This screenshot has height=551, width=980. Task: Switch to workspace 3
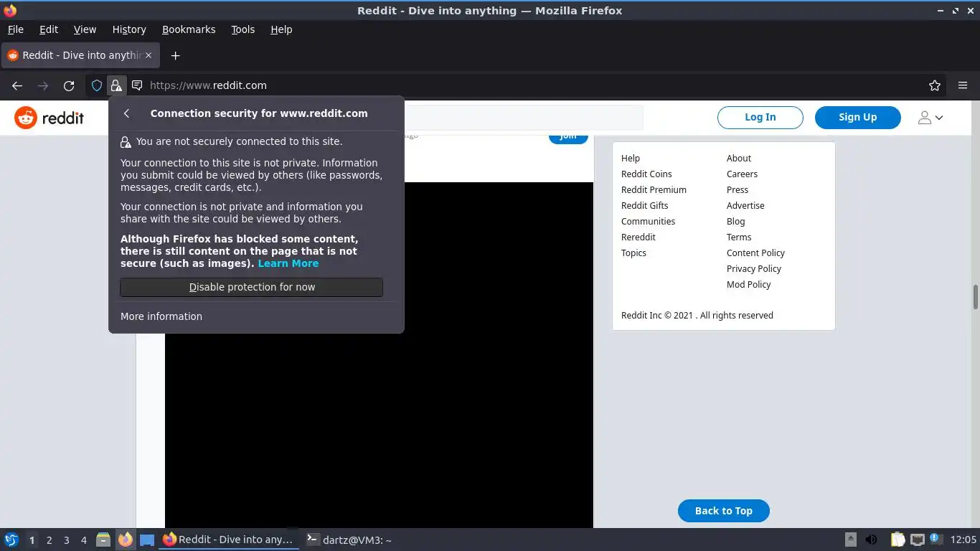point(66,540)
